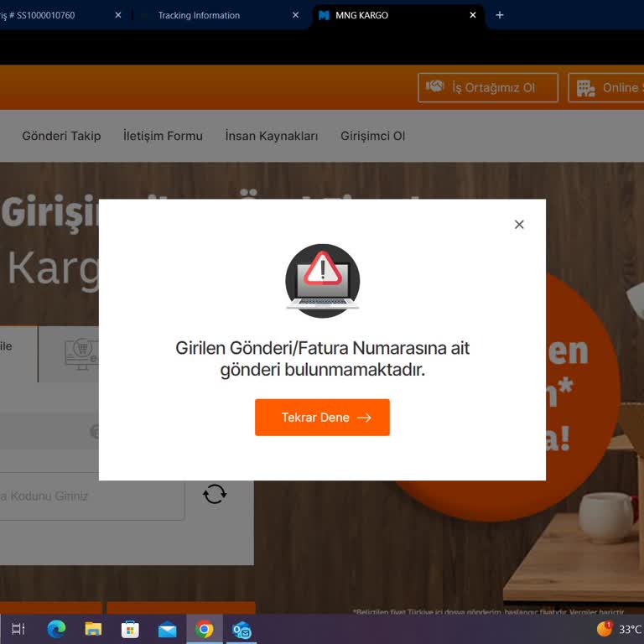
Task: Click the captcha code input field
Action: tap(92, 496)
